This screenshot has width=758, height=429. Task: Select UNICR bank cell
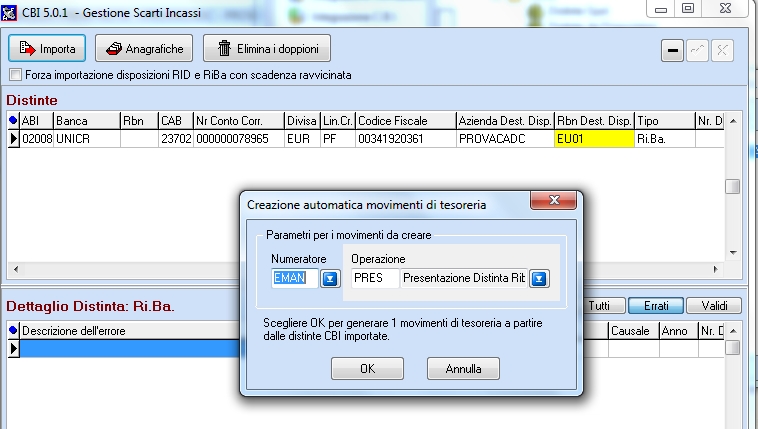[87, 139]
